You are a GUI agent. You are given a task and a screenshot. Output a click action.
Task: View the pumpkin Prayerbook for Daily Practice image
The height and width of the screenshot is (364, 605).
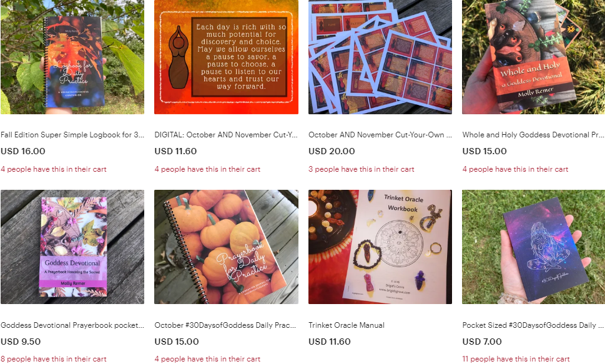click(x=226, y=247)
